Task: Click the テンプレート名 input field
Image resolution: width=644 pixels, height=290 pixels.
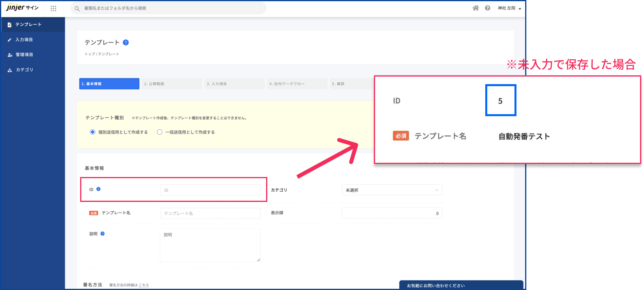Action: coord(210,213)
